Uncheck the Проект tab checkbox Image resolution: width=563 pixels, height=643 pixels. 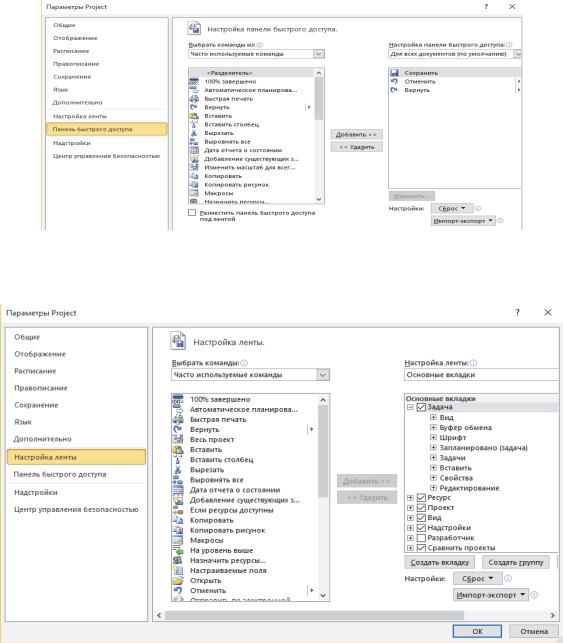tap(421, 508)
